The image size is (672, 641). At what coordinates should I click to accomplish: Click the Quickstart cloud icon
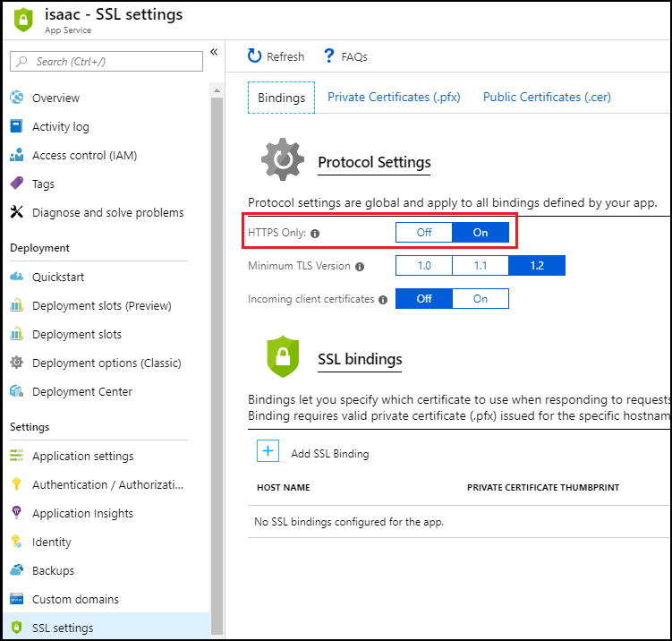tap(17, 276)
